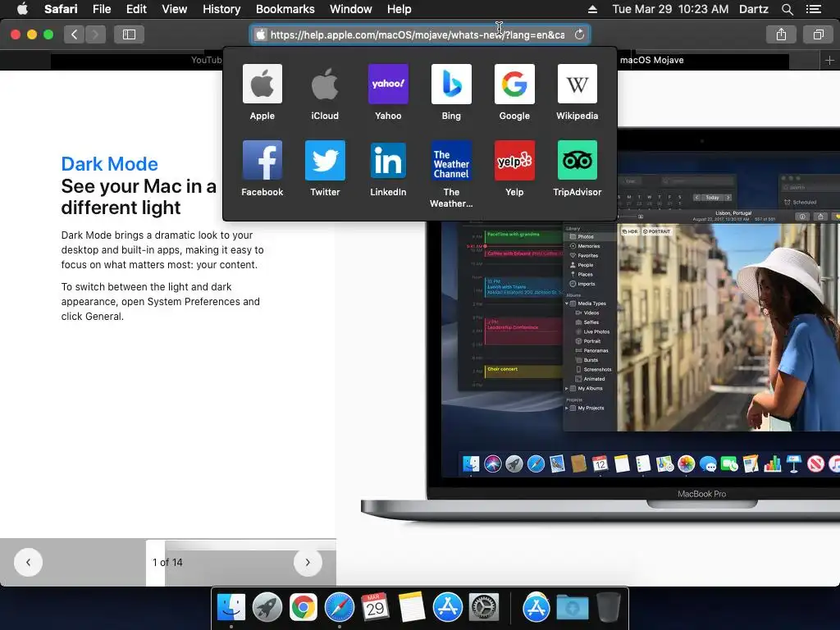The image size is (840, 630).
Task: Open the Bookmarks menu
Action: tap(285, 9)
